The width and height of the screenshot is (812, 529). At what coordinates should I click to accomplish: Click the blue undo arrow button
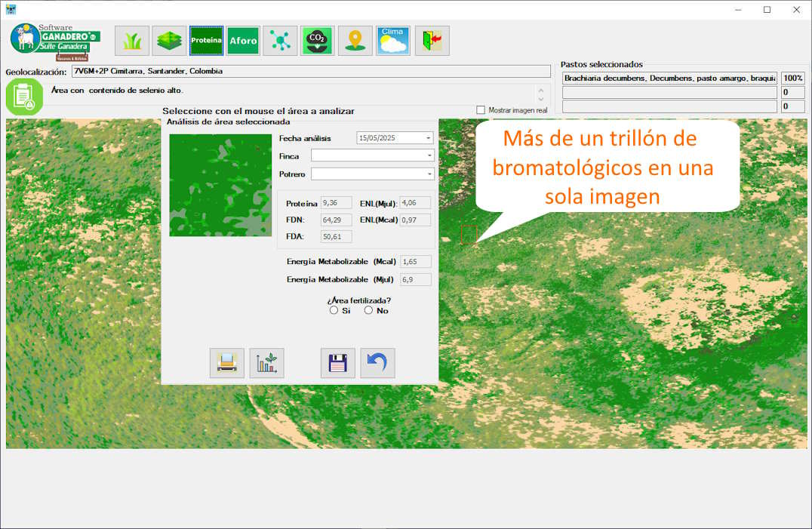click(x=377, y=363)
